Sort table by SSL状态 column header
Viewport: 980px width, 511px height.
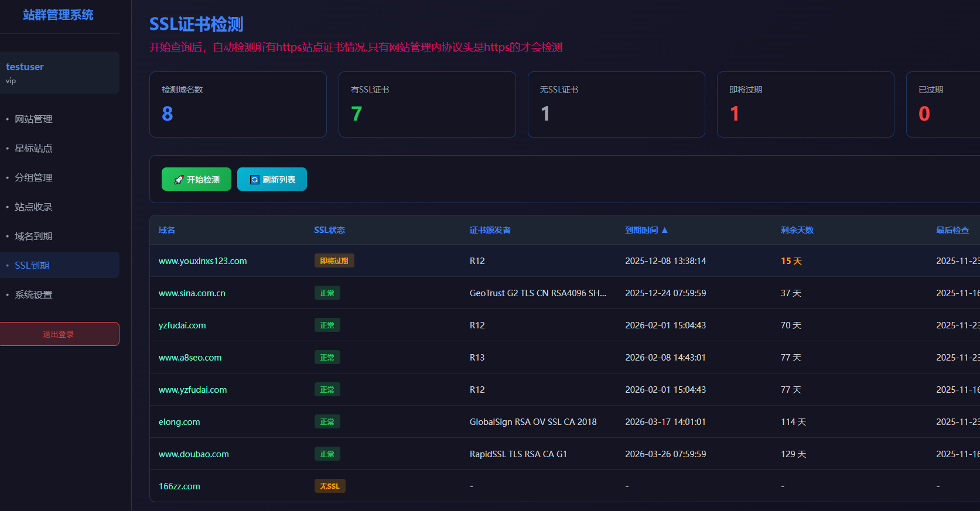click(x=329, y=230)
